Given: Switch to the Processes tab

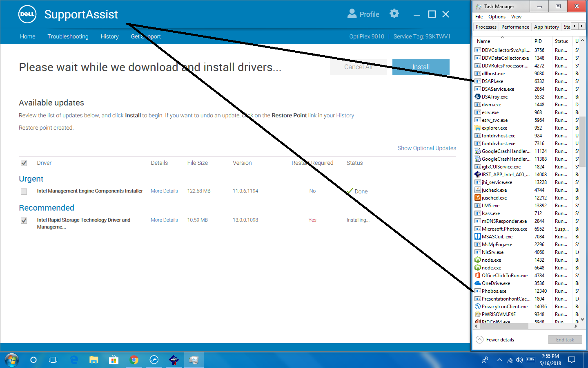Looking at the screenshot, I should 486,27.
